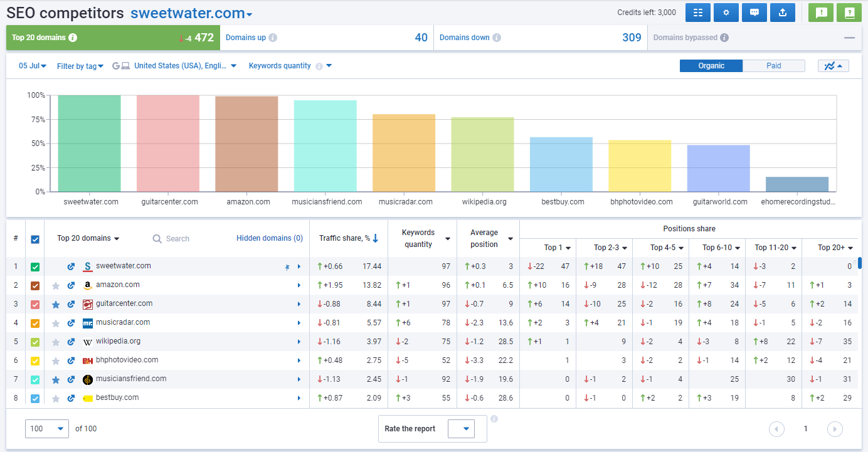Open the 05 Jul date dropdown
This screenshot has width=868, height=452.
point(33,66)
